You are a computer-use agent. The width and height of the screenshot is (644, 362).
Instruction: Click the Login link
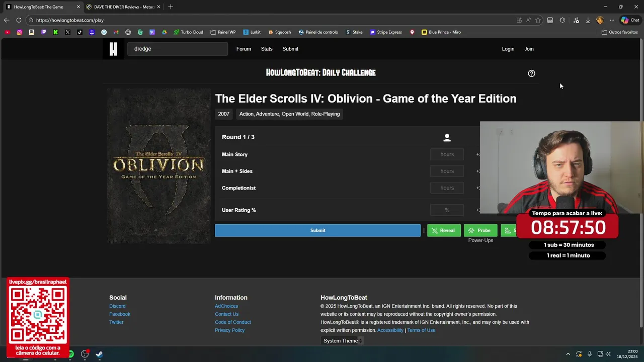pos(508,49)
